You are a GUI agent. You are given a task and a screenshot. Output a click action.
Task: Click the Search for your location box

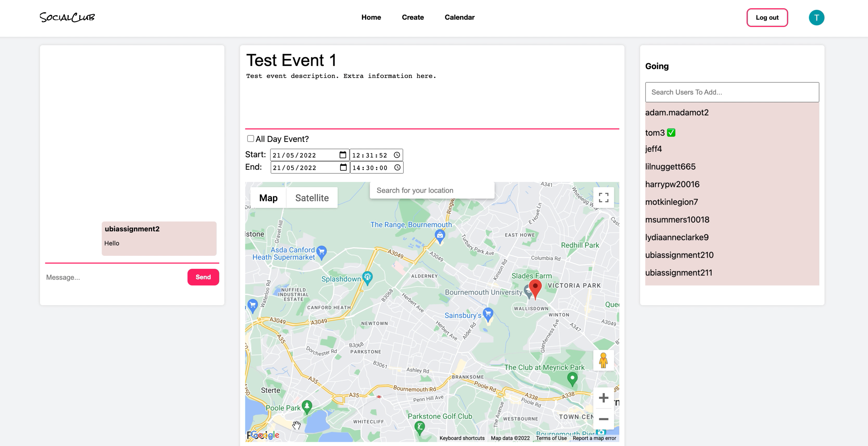click(x=432, y=190)
